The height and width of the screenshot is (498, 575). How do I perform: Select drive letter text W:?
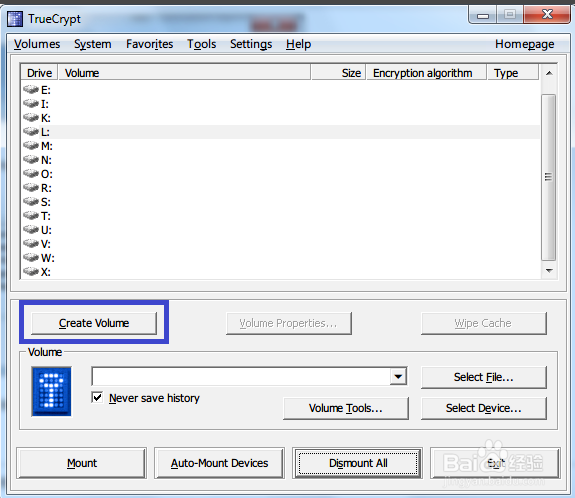click(48, 258)
